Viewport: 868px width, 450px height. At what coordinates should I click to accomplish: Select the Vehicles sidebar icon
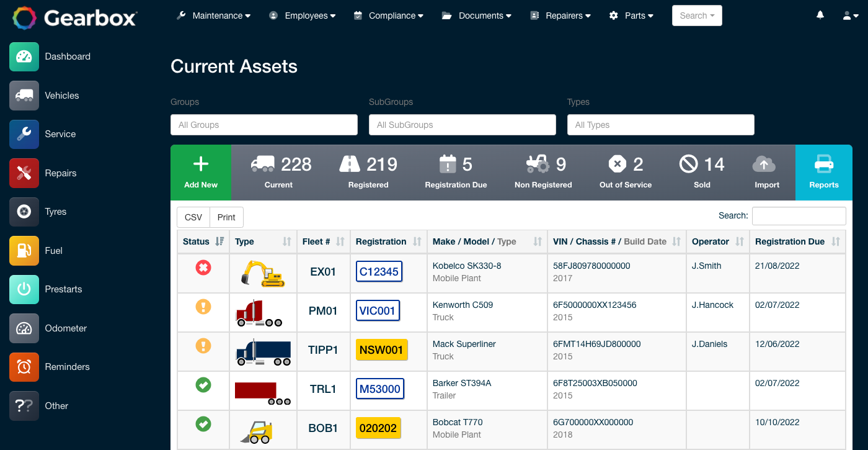coord(62,96)
